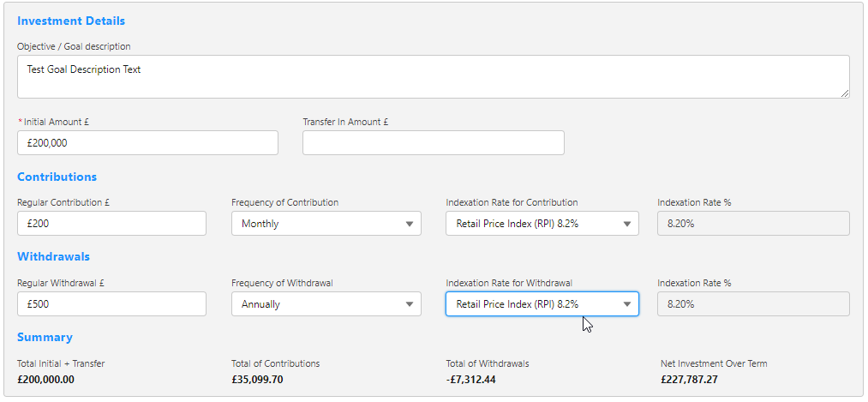868x402 pixels.
Task: Open the Frequency of Withdrawal dropdown
Action: pos(326,304)
